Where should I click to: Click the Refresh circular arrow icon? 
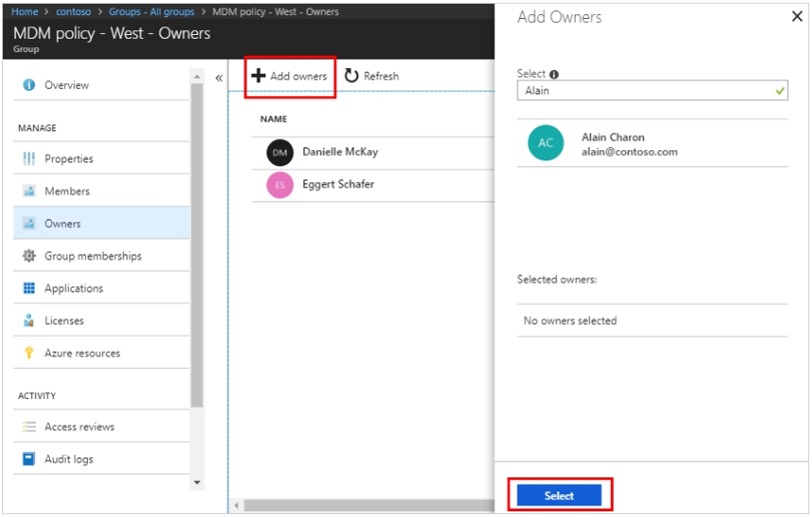[351, 76]
